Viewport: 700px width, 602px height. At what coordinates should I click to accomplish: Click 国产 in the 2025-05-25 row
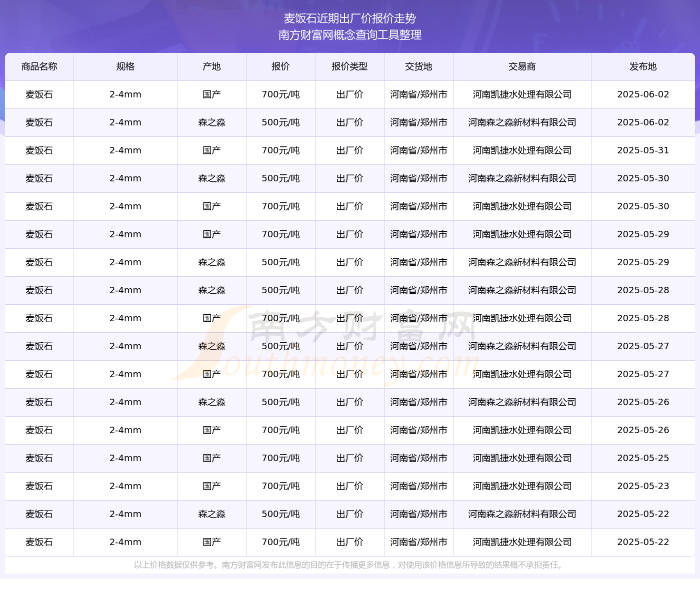click(211, 458)
